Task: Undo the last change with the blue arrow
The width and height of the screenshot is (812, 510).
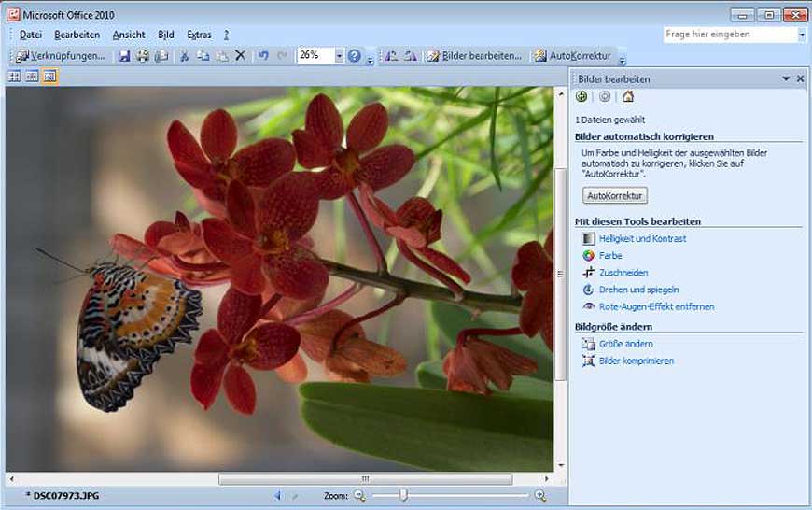Action: [263, 55]
